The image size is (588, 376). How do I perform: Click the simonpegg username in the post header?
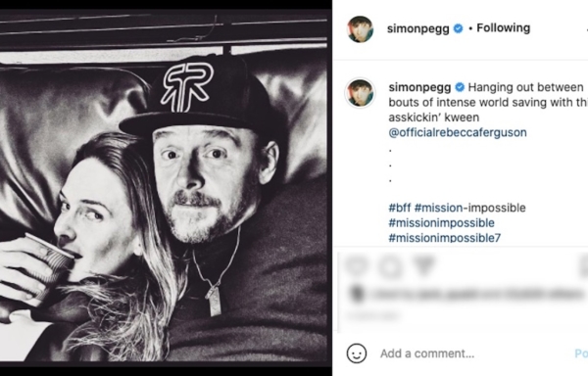(x=417, y=28)
